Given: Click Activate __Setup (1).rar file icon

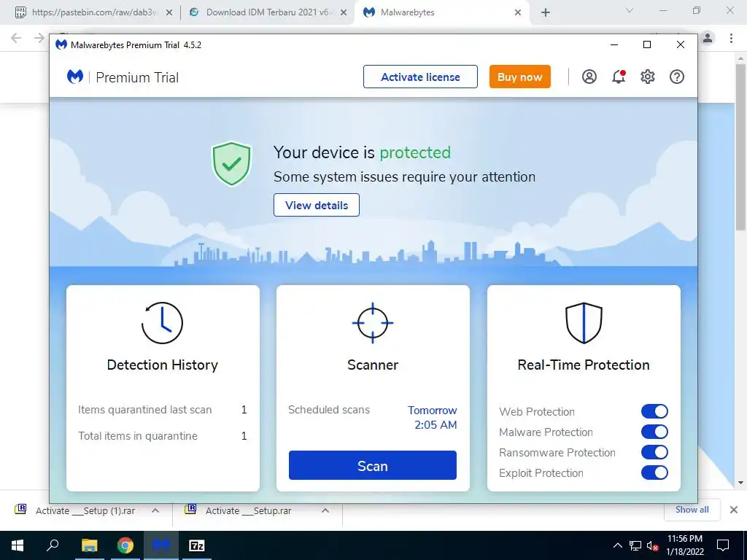Looking at the screenshot, I should [20, 510].
